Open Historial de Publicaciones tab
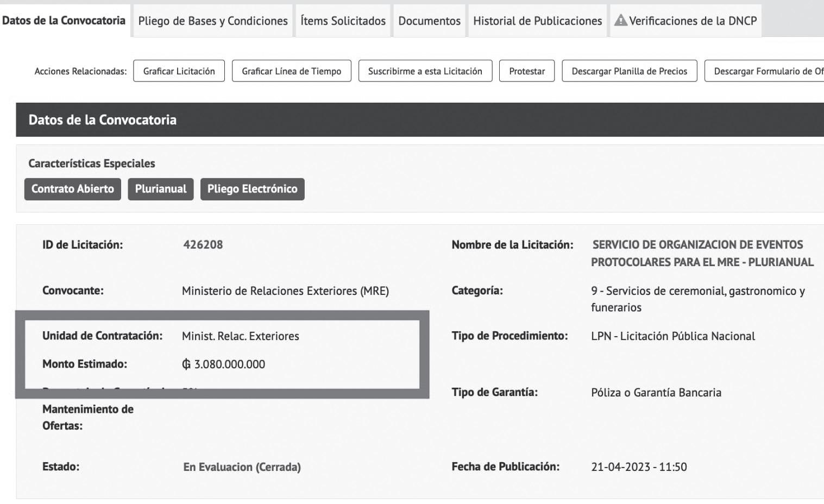The width and height of the screenshot is (824, 504). point(537,21)
